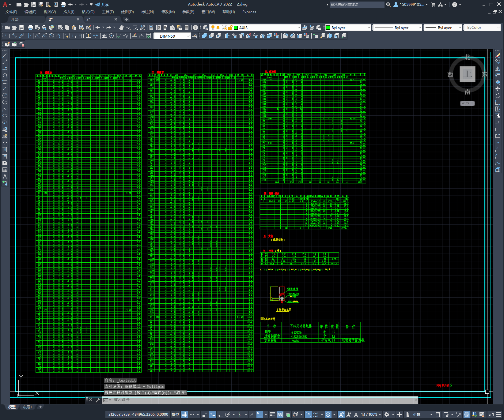Click the green layer color swatch beside AXIS

(236, 28)
